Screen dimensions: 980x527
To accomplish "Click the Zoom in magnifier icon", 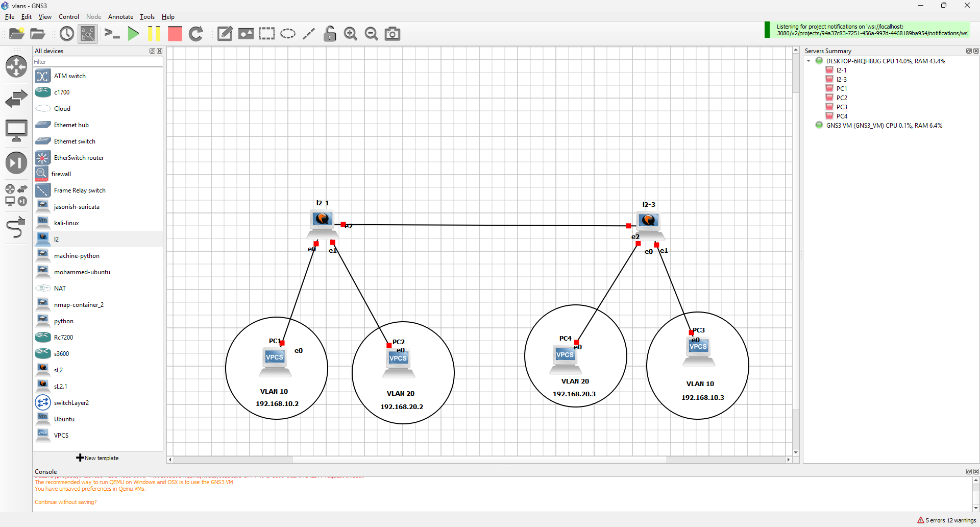I will point(351,34).
